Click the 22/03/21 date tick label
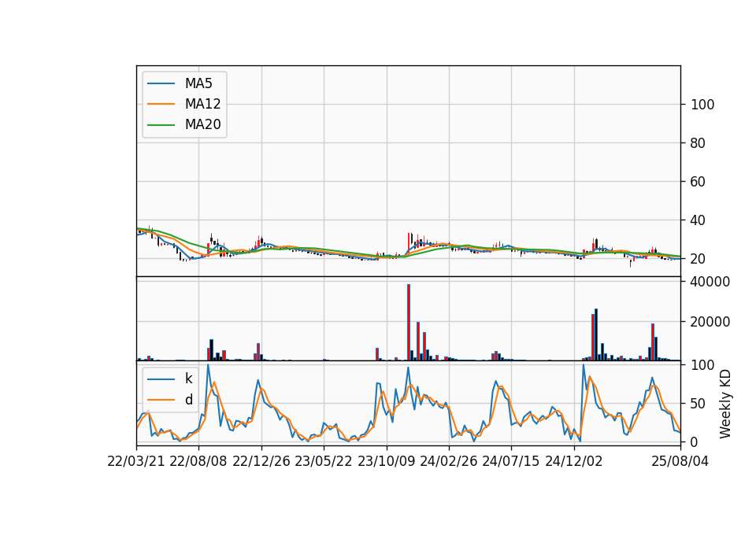This screenshot has height=543, width=756. [136, 461]
